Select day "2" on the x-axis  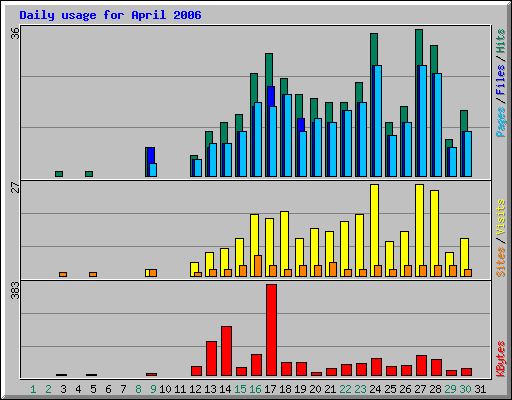[x=48, y=389]
